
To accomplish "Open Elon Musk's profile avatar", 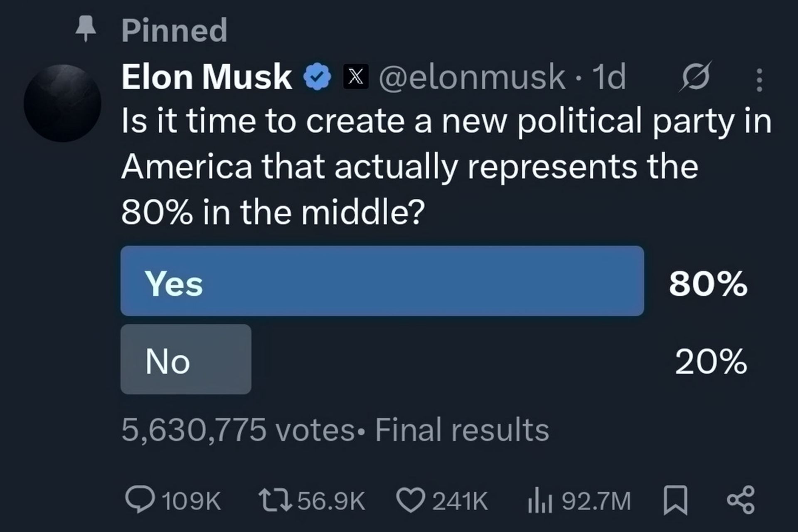I will tap(62, 103).
